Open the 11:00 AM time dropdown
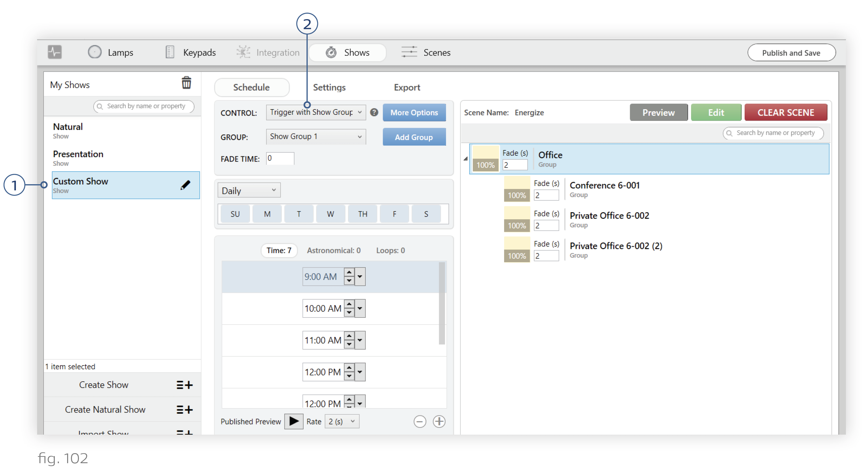The image size is (868, 472). click(x=360, y=340)
